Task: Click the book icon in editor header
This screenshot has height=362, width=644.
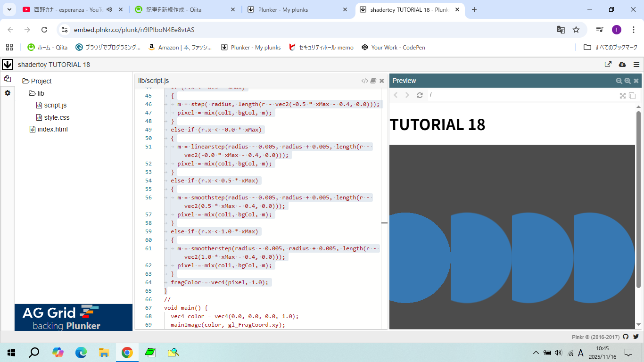Action: [x=373, y=81]
